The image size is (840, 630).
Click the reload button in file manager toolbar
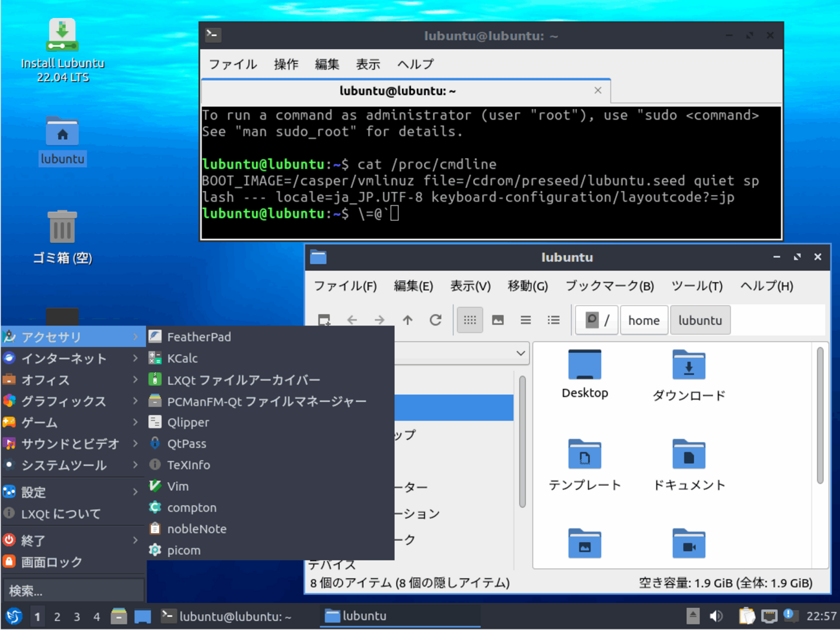tap(436, 320)
